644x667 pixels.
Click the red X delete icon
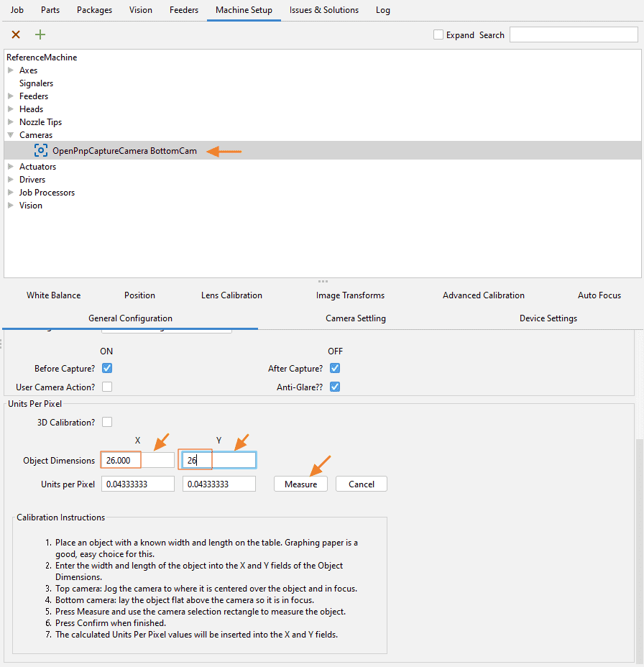click(16, 34)
